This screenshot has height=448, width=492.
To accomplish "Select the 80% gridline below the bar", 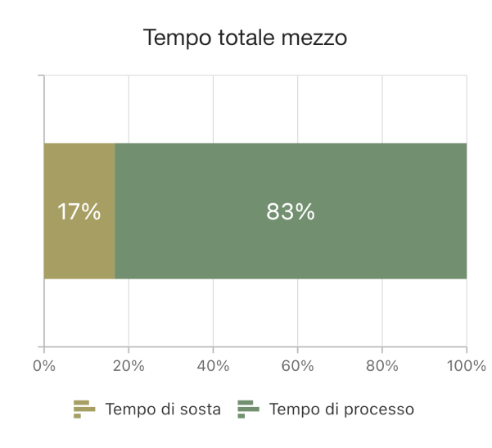I will click(x=381, y=313).
